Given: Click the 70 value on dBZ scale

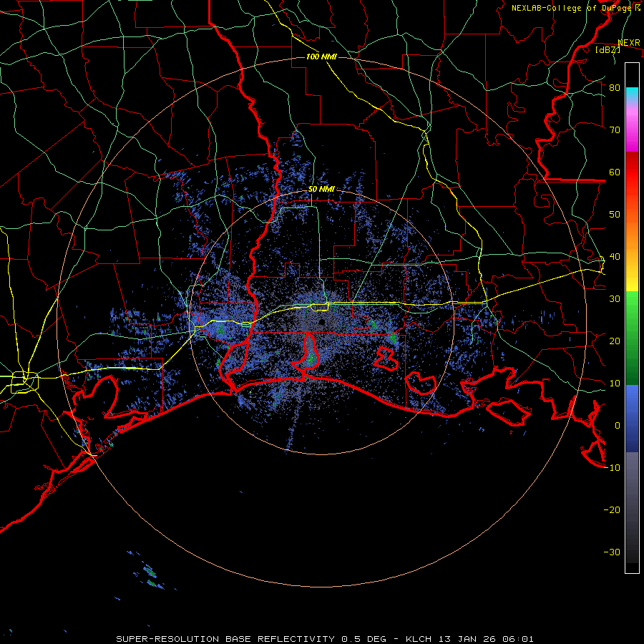Looking at the screenshot, I should 615,130.
